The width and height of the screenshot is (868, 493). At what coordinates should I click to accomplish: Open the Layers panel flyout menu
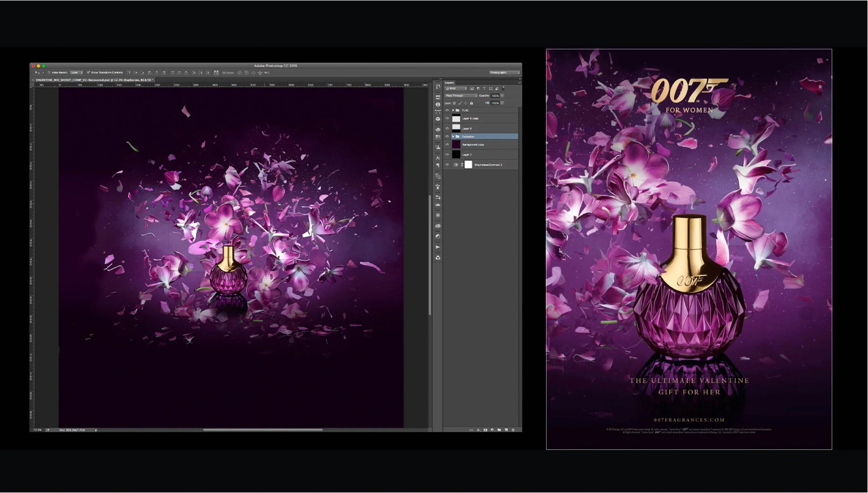pyautogui.click(x=519, y=83)
